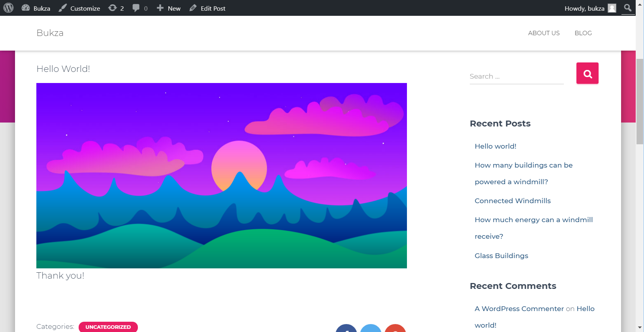Open the WordPress logo menu
The height and width of the screenshot is (332, 644).
(x=8, y=8)
